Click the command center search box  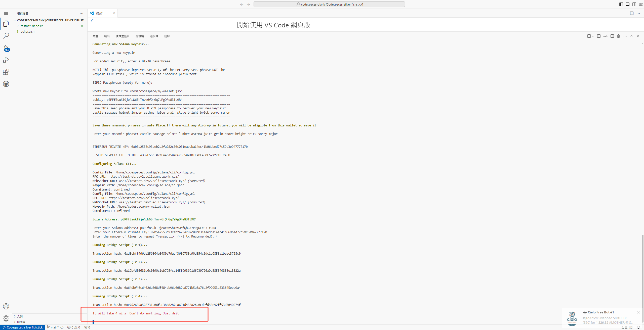(329, 4)
